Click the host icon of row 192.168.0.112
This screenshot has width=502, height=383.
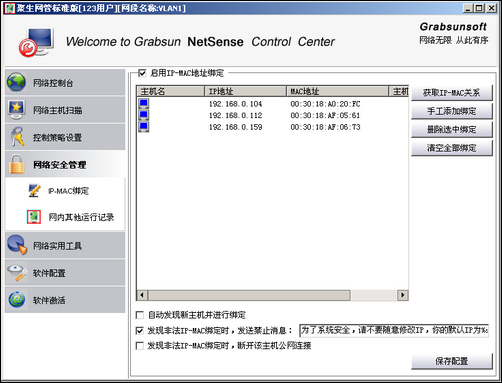click(x=144, y=115)
